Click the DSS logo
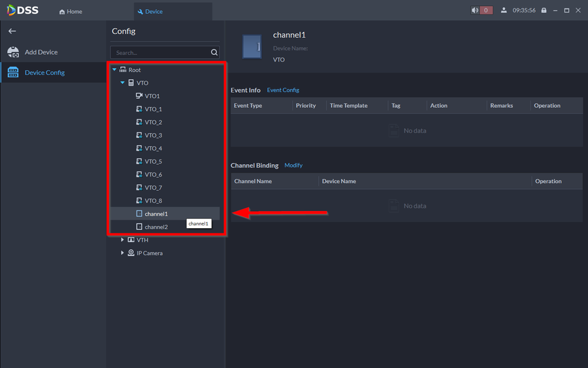Screen dimensions: 588x368 (x=22, y=10)
